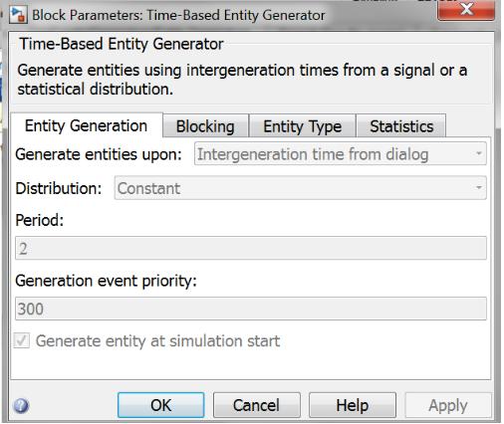Switch to the Blocking tab

click(x=205, y=126)
